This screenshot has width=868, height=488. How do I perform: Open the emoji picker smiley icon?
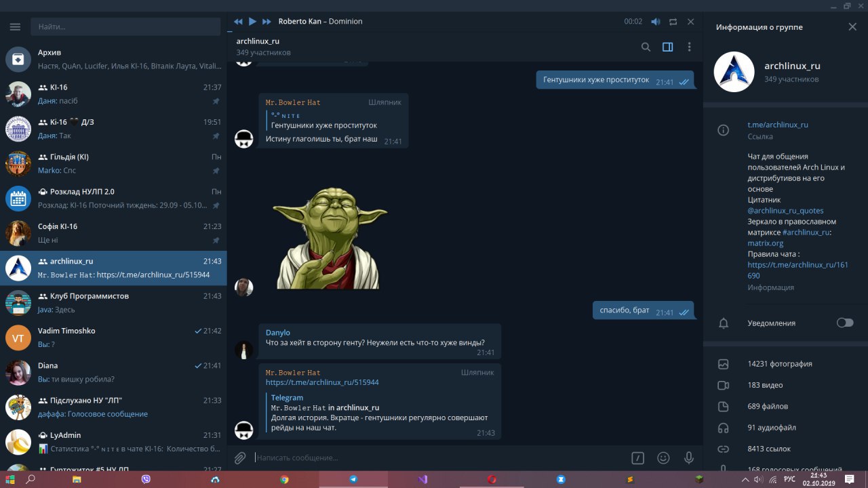663,458
